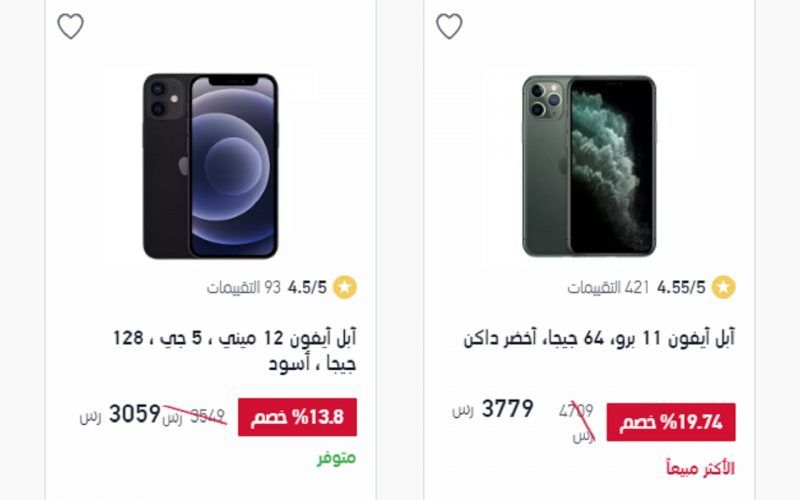The height and width of the screenshot is (500, 800).
Task: Click star rating icon for iPhone 11 Pro
Action: point(723,287)
